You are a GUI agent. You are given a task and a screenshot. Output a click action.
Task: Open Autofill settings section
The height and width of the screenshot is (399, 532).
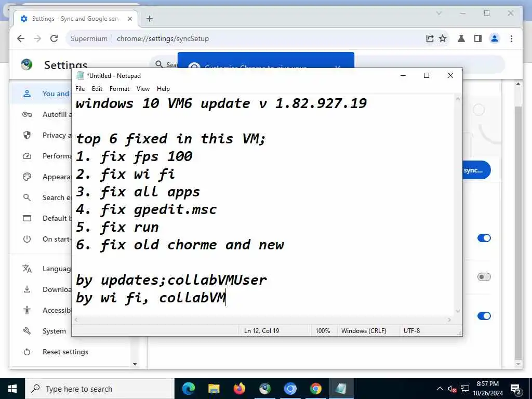(x=41, y=114)
